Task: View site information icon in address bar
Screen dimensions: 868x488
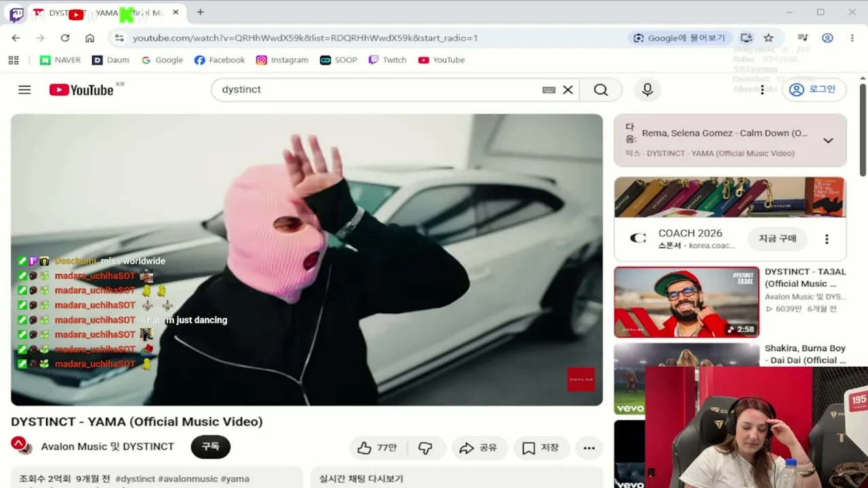Action: pos(119,38)
